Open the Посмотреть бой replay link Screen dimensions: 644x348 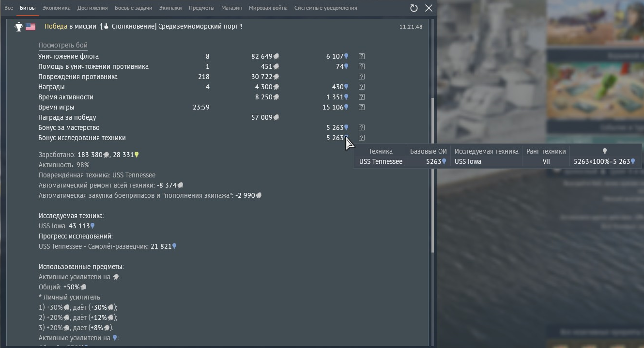coord(63,45)
